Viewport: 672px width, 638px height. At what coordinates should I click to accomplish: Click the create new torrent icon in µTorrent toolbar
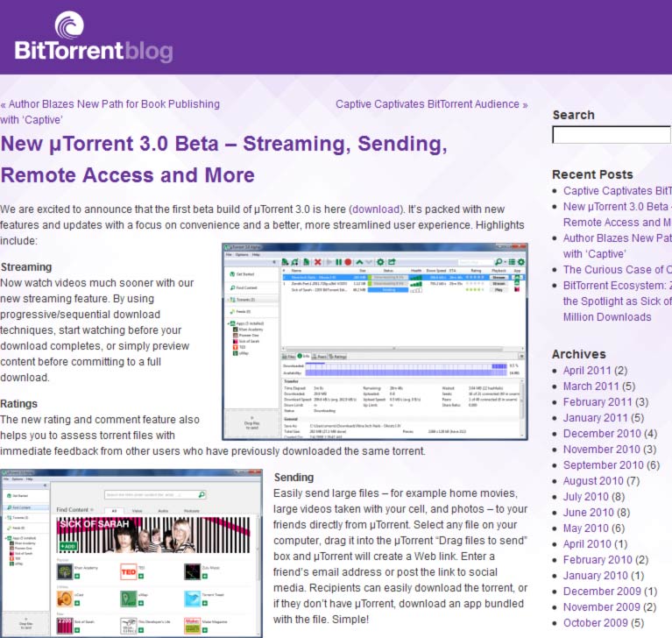[x=306, y=262]
